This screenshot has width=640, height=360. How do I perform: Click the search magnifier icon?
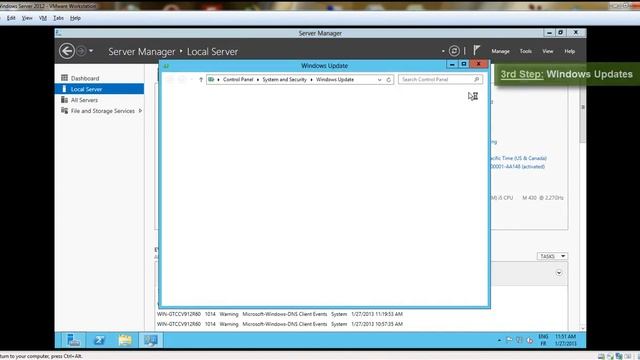(476, 80)
